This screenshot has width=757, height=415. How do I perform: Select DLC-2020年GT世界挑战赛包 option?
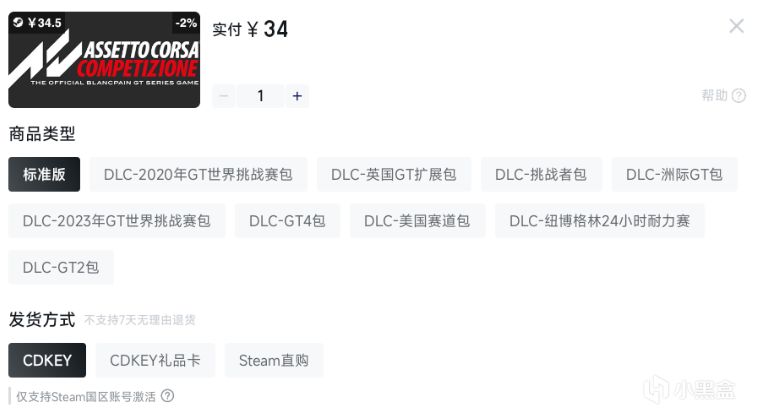[198, 174]
